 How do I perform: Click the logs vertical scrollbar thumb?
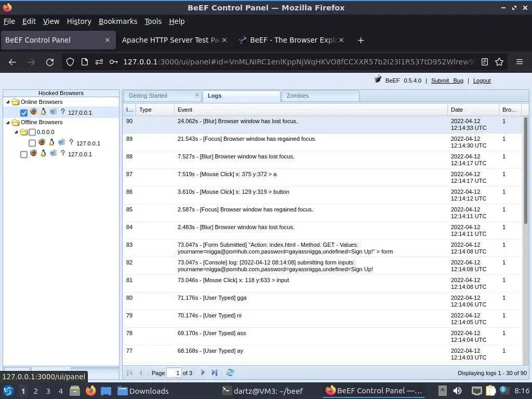tap(526, 170)
